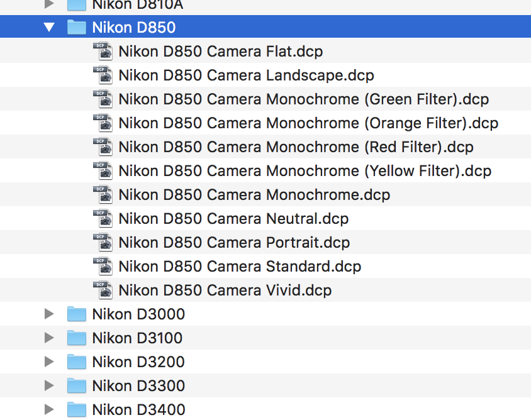Select file name Nikon D850 Camera Standard.dcp
The image size is (531, 420).
(x=240, y=267)
